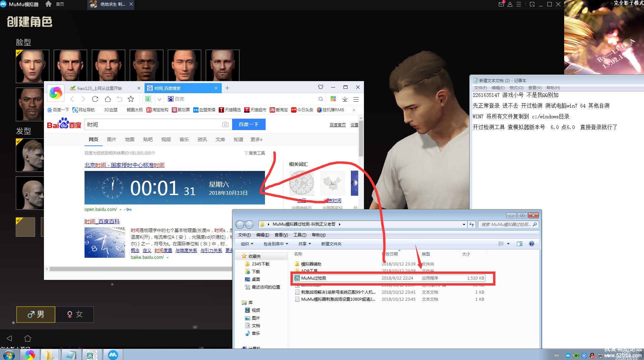Click the 淘宝抢购 bookmark
The height and width of the screenshot is (360, 644).
(157, 110)
